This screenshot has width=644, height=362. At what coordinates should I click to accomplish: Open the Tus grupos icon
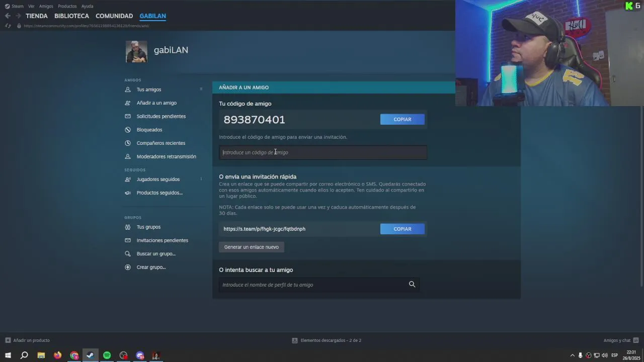pos(128,227)
